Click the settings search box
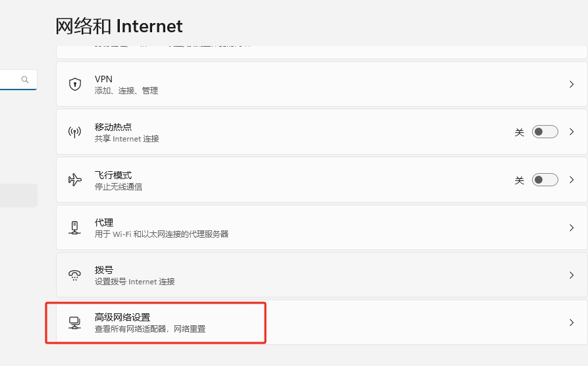 18,80
